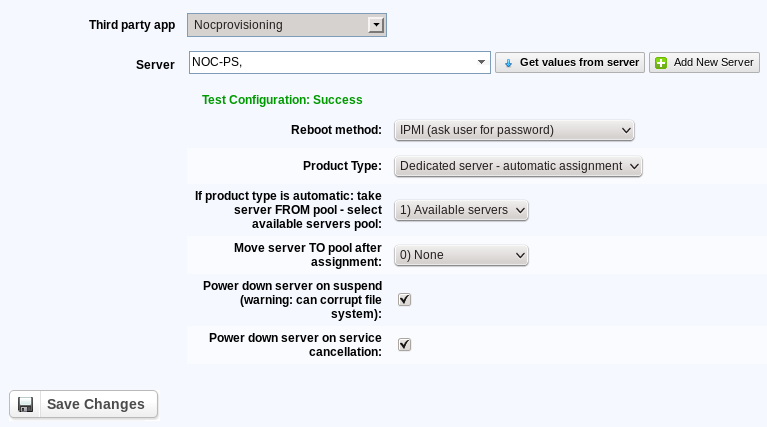Open the IPMI reboot method dropdown

coord(514,131)
